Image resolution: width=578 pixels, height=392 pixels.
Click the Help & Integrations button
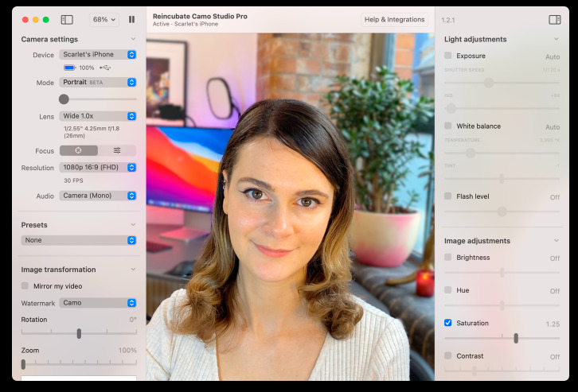point(394,19)
